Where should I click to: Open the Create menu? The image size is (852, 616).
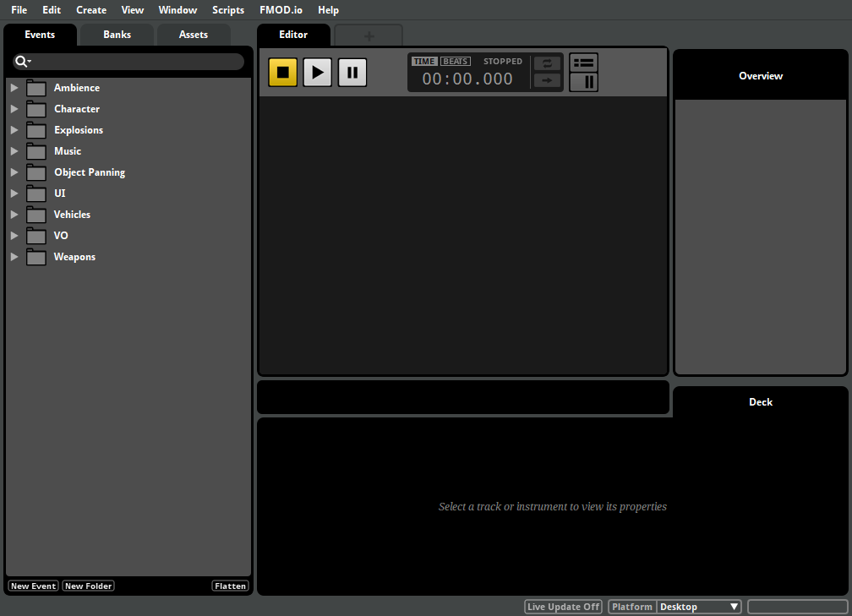point(91,10)
